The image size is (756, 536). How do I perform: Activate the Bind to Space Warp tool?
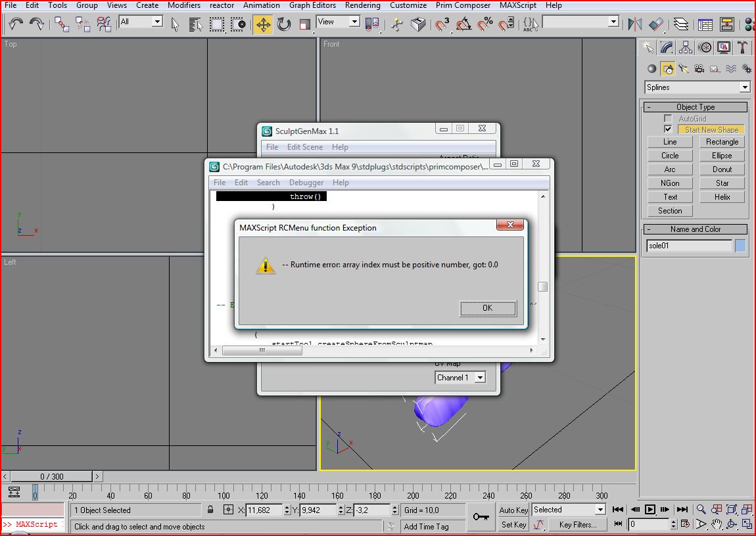pyautogui.click(x=104, y=24)
